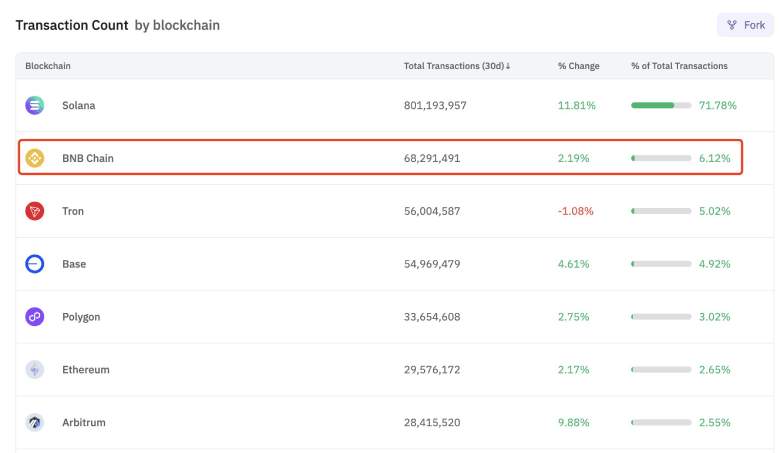Screen dimensions: 780x453
Task: Sort by the % Change column header
Action: coord(579,66)
